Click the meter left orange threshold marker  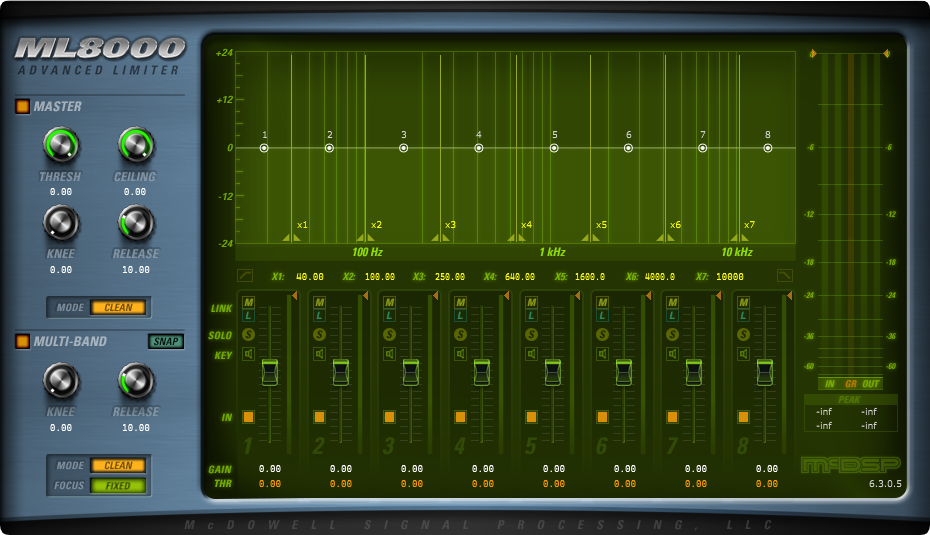click(x=813, y=53)
